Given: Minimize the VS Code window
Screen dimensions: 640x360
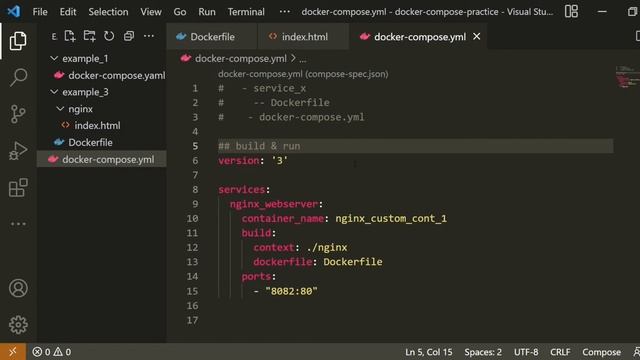Looking at the screenshot, I should pyautogui.click(x=602, y=11).
